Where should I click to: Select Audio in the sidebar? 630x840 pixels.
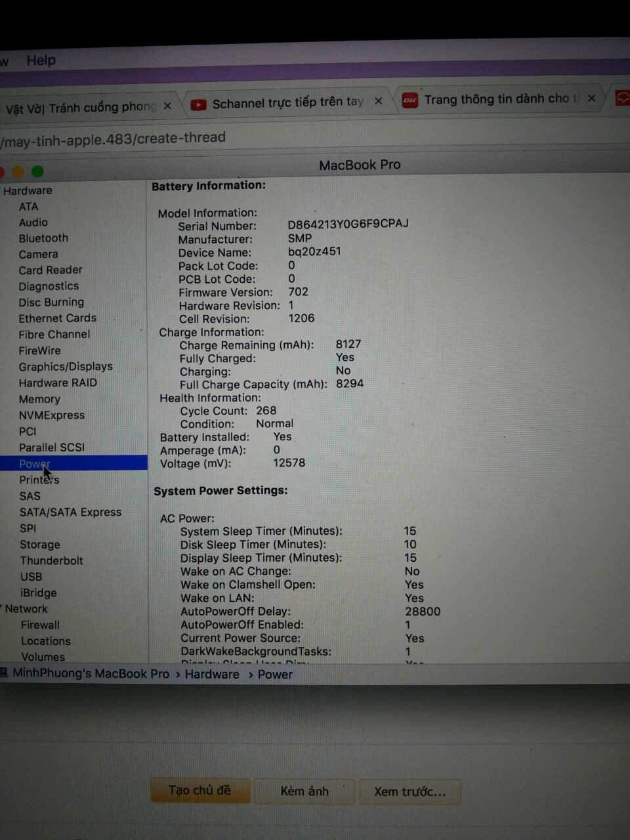coord(33,222)
